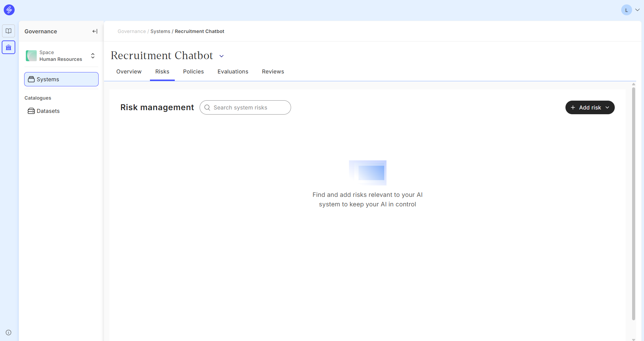This screenshot has width=644, height=341.
Task: Click the lightning bolt app logo
Action: point(9,10)
